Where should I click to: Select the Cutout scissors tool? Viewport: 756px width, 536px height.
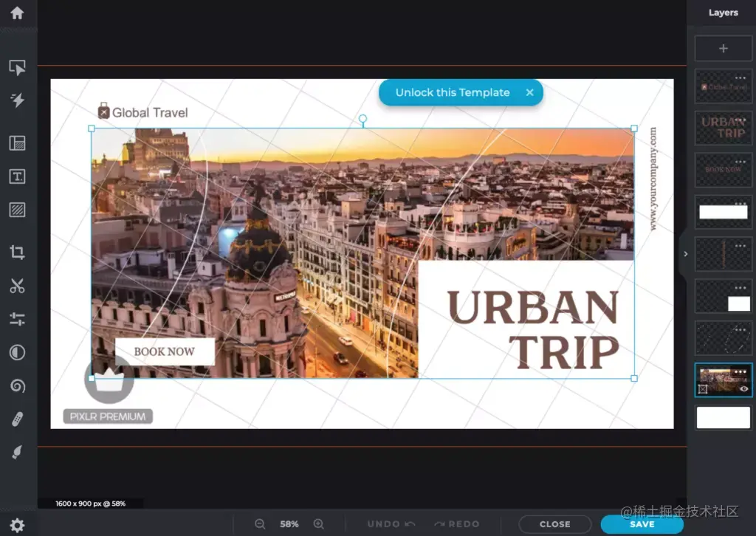[x=18, y=286]
